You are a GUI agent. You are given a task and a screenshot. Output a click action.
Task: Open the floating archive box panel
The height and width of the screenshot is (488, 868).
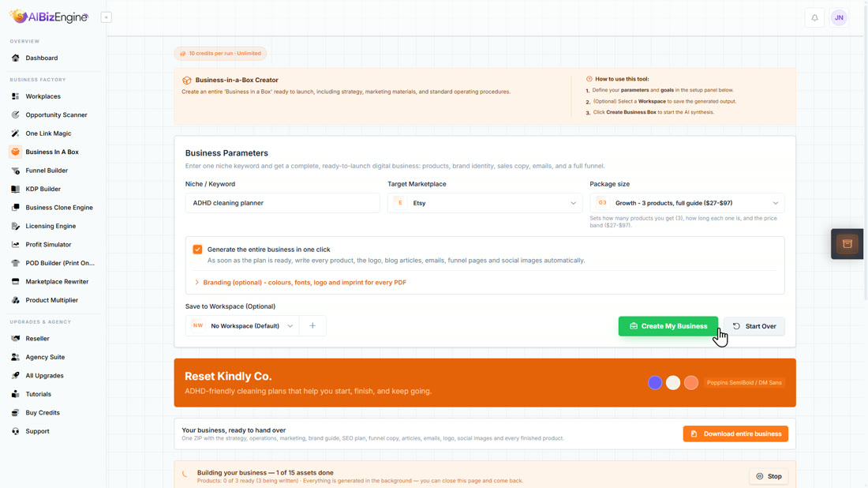[x=847, y=244]
